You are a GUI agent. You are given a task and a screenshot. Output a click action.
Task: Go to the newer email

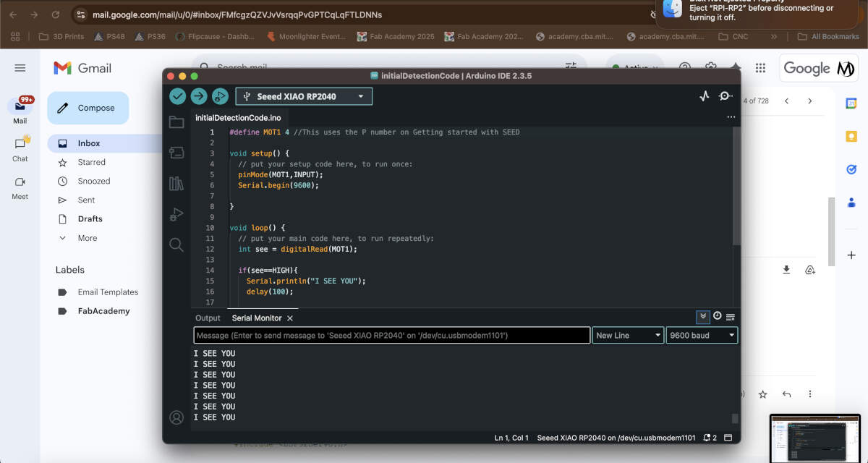pos(787,101)
